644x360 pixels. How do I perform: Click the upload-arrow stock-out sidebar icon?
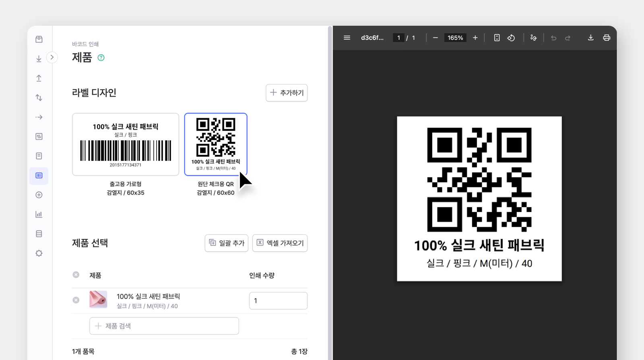point(39,78)
